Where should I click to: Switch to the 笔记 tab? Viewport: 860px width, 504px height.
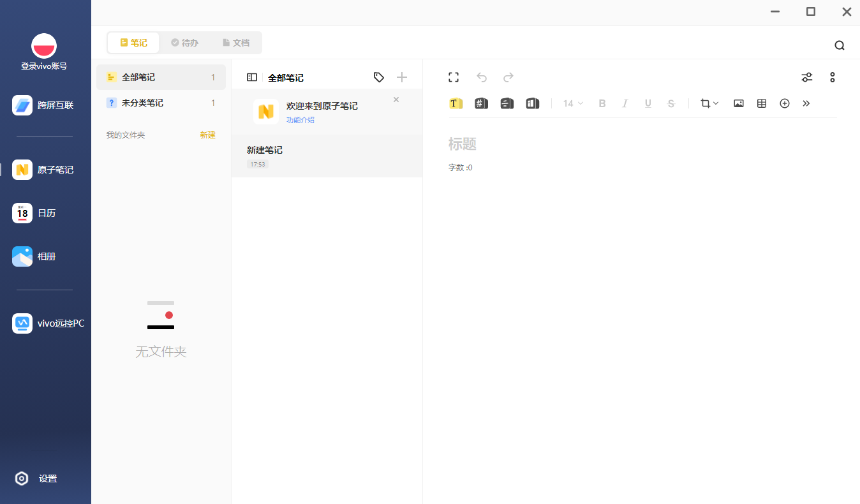134,43
